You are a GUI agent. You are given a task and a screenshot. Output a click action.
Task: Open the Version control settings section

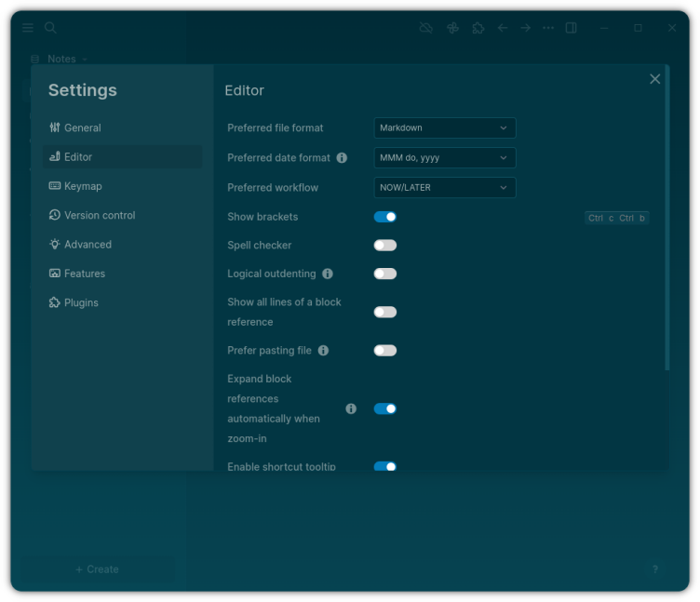(x=100, y=215)
